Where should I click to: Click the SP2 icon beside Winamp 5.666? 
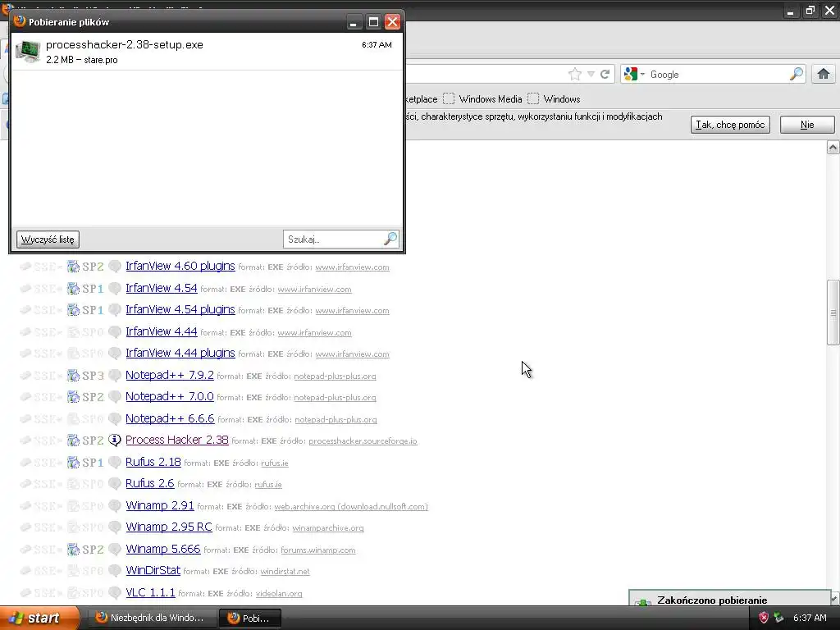[85, 549]
